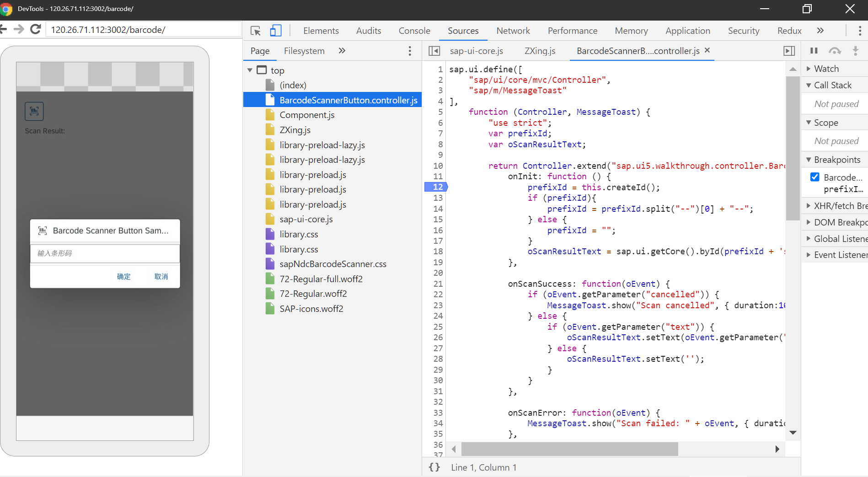The width and height of the screenshot is (868, 477).
Task: Close BarcodeScannerB...controller.js tab
Action: click(x=707, y=50)
